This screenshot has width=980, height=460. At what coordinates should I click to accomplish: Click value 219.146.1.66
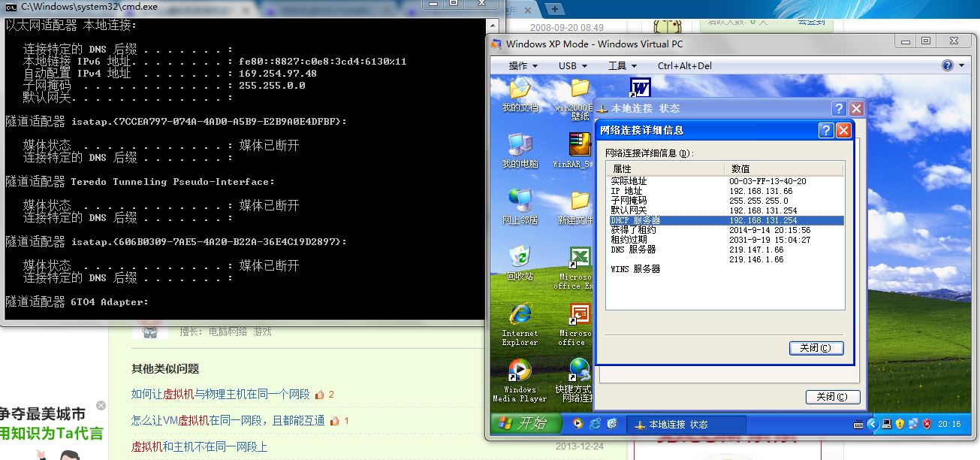(x=756, y=259)
